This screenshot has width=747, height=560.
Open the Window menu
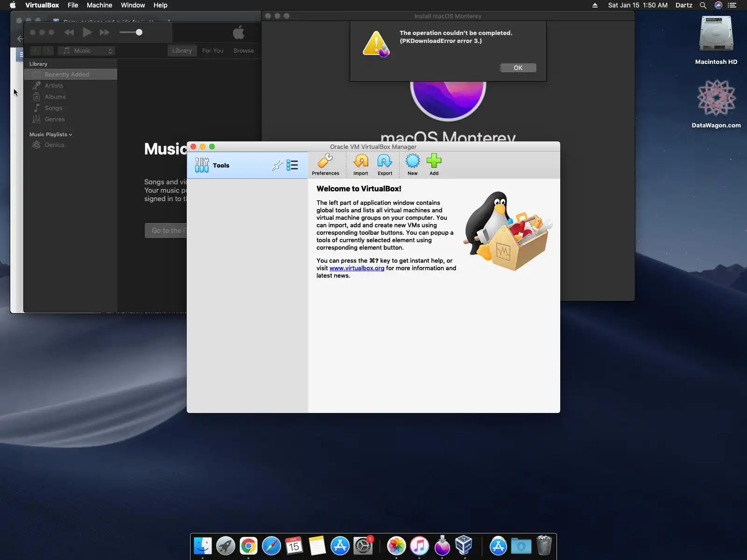(133, 5)
